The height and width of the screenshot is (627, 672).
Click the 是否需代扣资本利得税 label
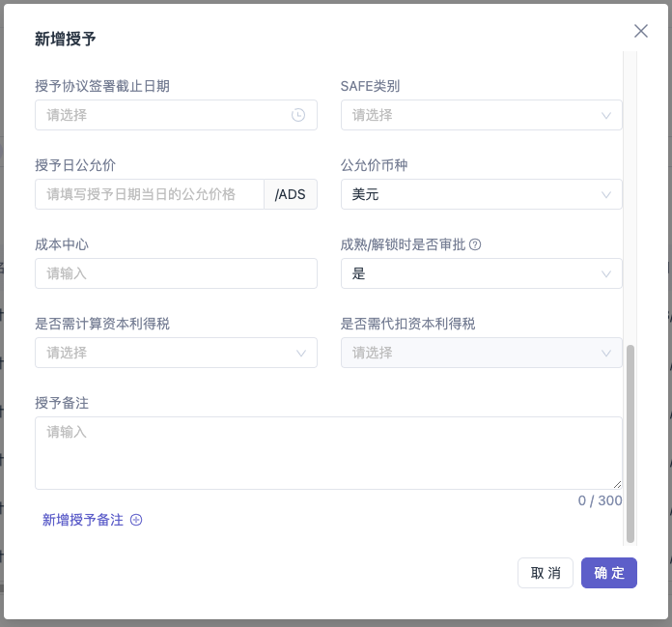coord(408,324)
